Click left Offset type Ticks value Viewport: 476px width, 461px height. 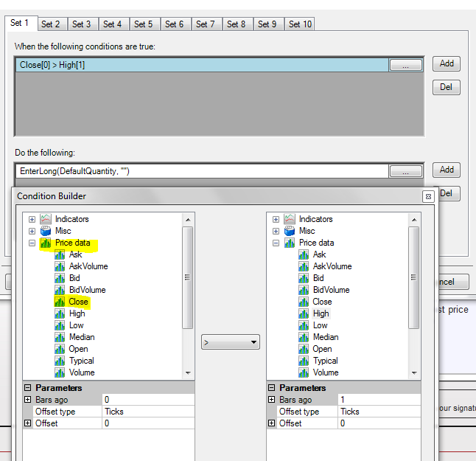tap(148, 411)
